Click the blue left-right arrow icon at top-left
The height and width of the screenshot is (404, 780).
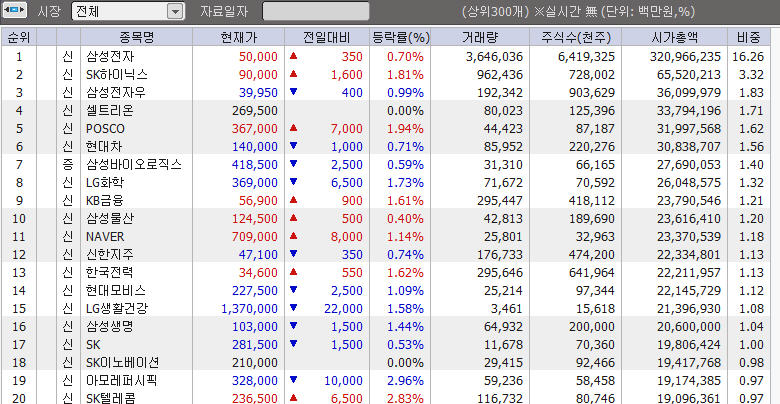click(16, 12)
